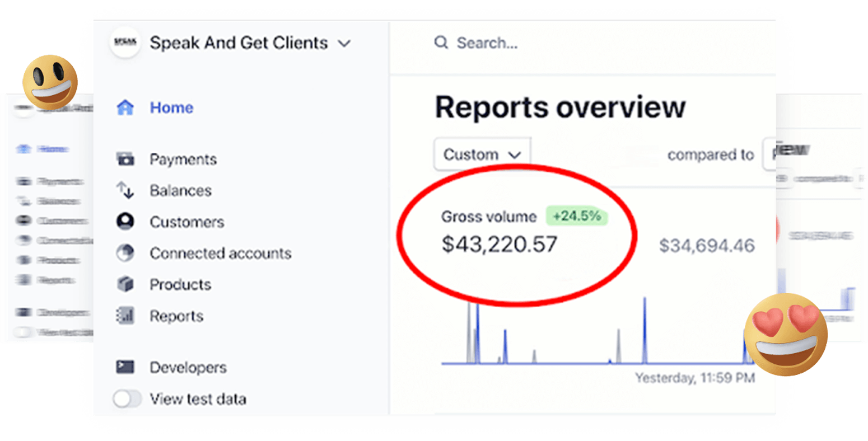Click the Balances up-down arrows icon

[x=125, y=190]
